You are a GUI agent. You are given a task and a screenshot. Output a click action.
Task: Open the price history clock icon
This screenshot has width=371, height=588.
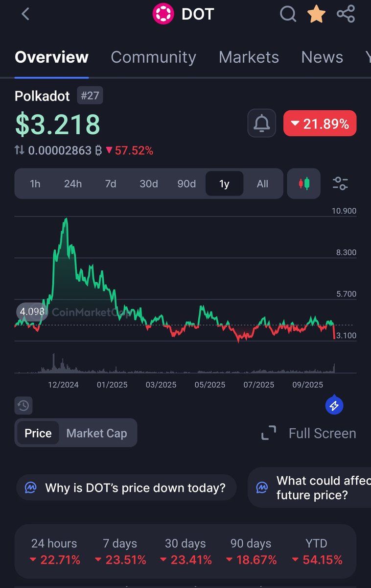[23, 406]
